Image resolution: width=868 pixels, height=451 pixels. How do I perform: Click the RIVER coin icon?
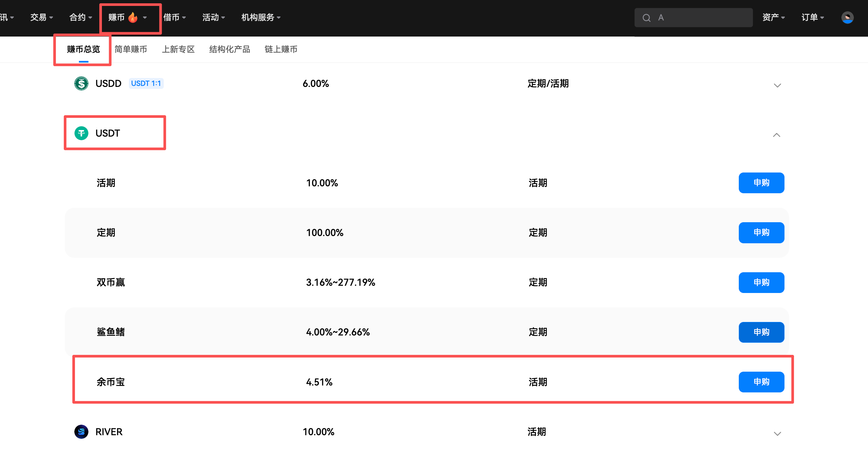81,432
